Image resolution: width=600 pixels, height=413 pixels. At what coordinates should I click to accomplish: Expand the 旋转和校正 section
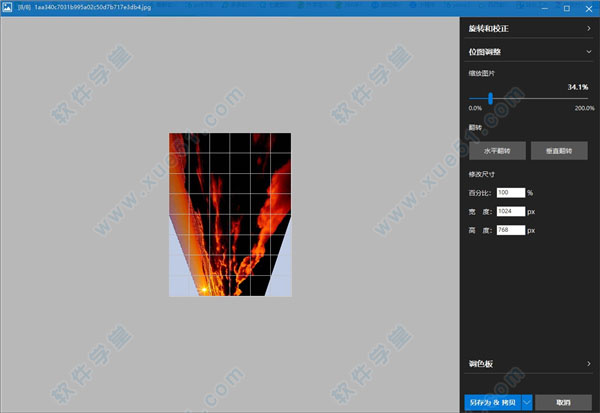pyautogui.click(x=588, y=28)
